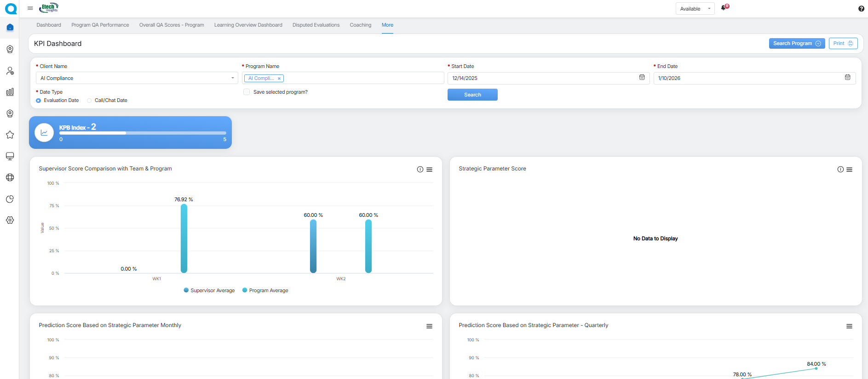Check Save selected program checkbox
The image size is (868, 379).
[247, 92]
